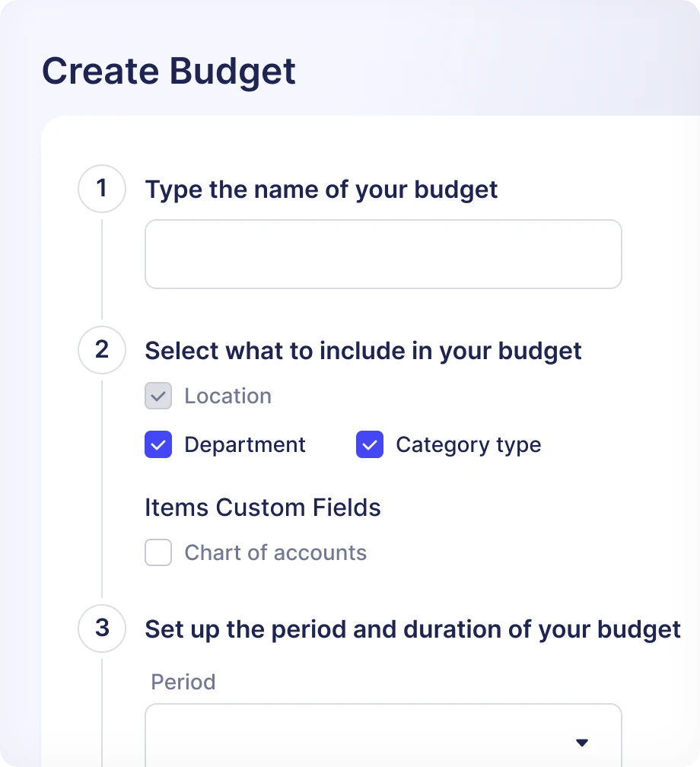Click 'Select what to include' step heading
The height and width of the screenshot is (767, 700).
tap(363, 351)
